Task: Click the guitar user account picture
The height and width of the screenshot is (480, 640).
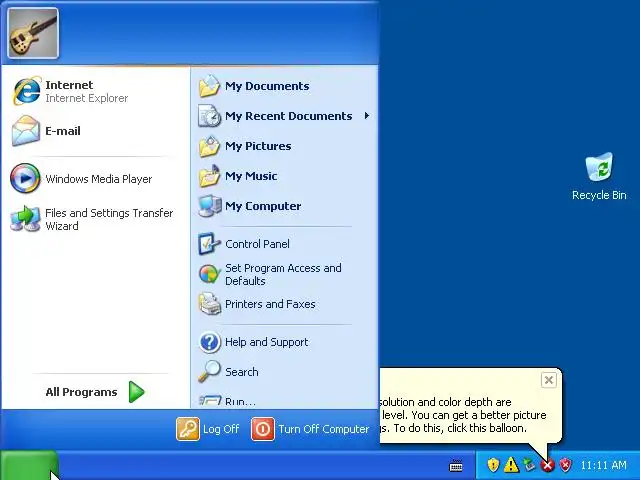Action: pyautogui.click(x=33, y=33)
